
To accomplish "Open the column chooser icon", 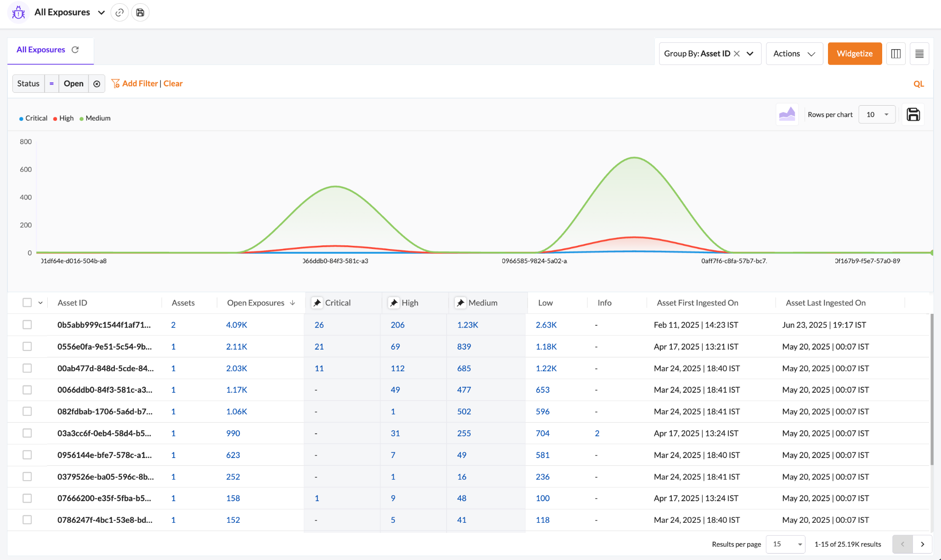I will coord(896,54).
